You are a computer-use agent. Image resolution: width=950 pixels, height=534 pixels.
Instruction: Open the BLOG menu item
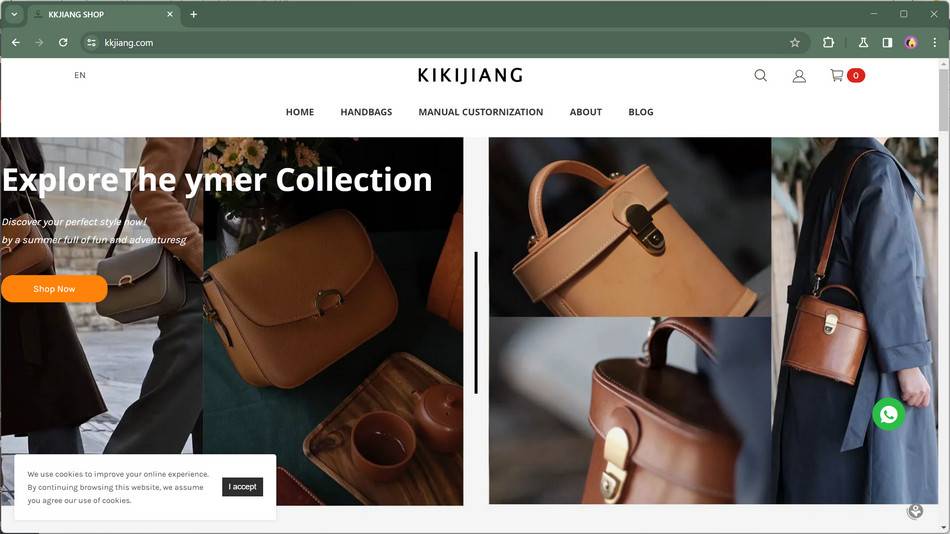(x=640, y=112)
